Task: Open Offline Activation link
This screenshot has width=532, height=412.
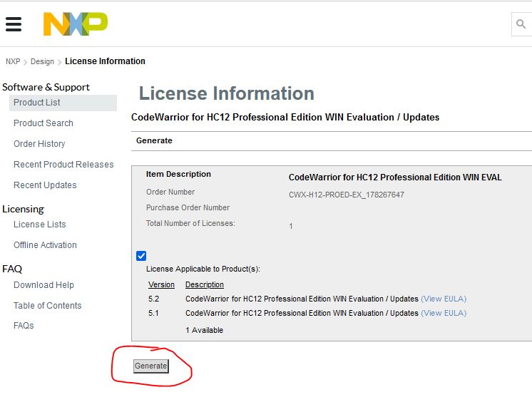Action: [x=45, y=244]
